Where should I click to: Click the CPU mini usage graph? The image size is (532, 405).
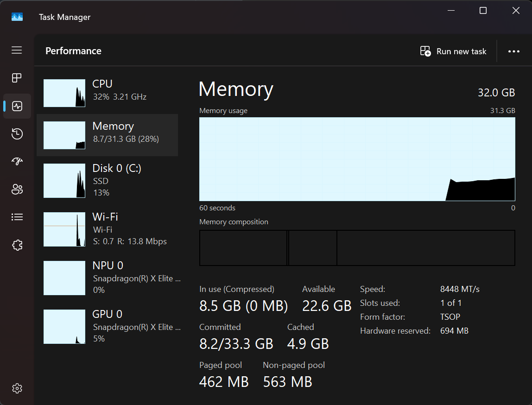pos(64,93)
